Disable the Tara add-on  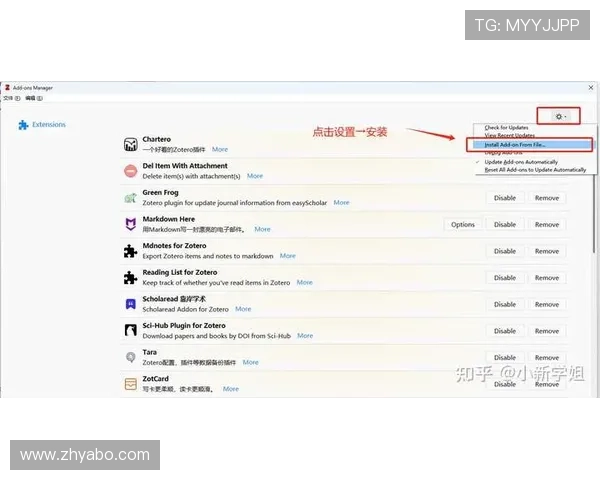point(505,358)
